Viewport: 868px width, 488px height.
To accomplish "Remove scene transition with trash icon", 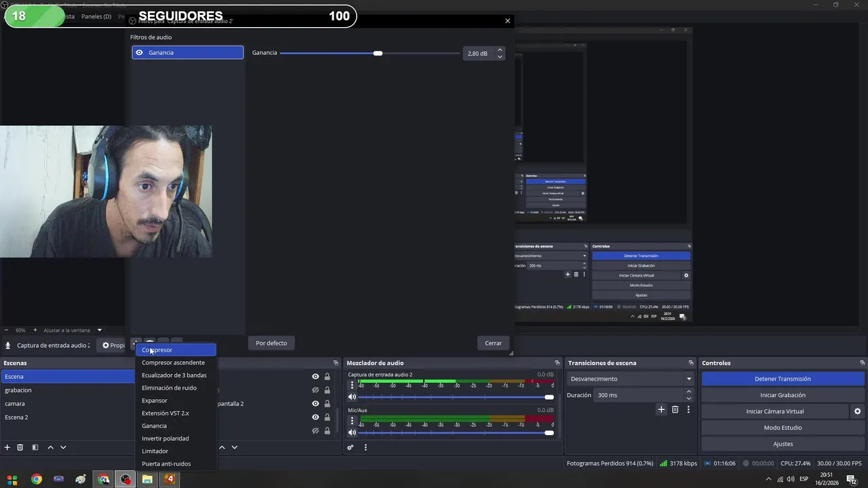I will tap(675, 409).
